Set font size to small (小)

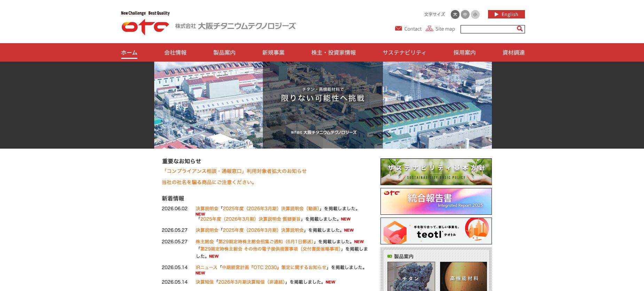coord(475,14)
